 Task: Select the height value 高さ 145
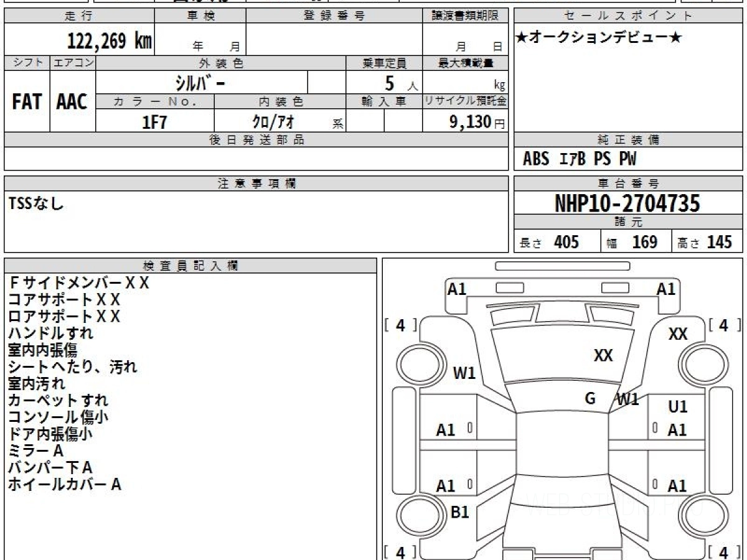tap(705, 242)
